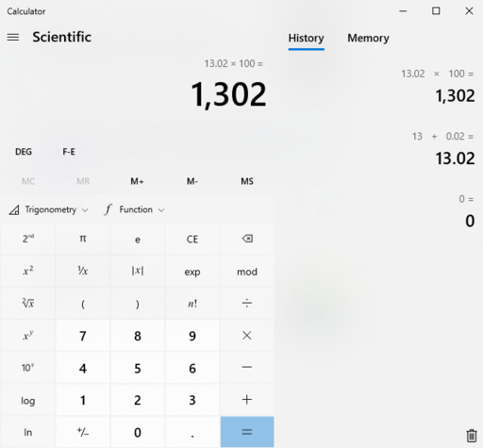Open the hamburger navigation menu
The width and height of the screenshot is (483, 448).
[13, 38]
